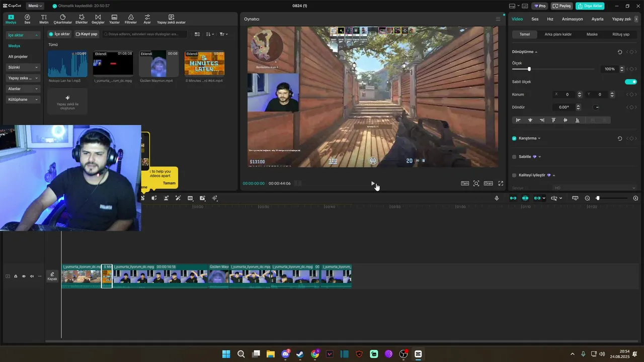The width and height of the screenshot is (644, 362).
Task: Open the Efektler effects panel
Action: tap(82, 19)
